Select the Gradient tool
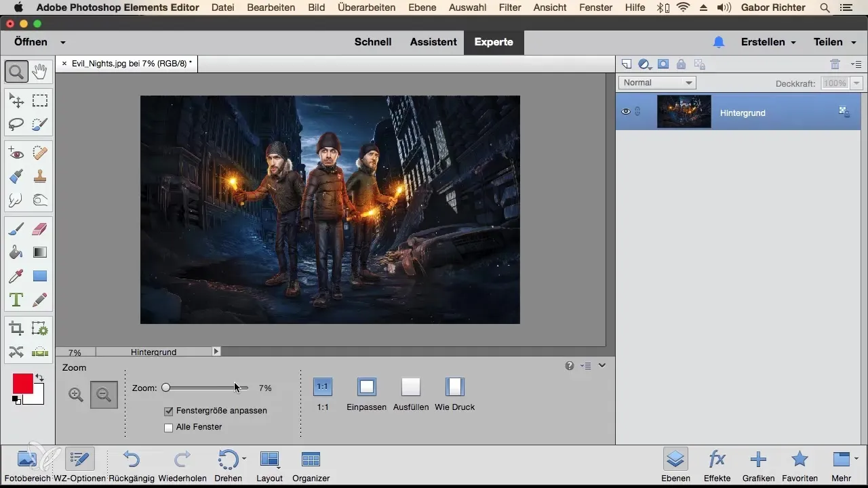This screenshot has width=868, height=488. click(40, 253)
